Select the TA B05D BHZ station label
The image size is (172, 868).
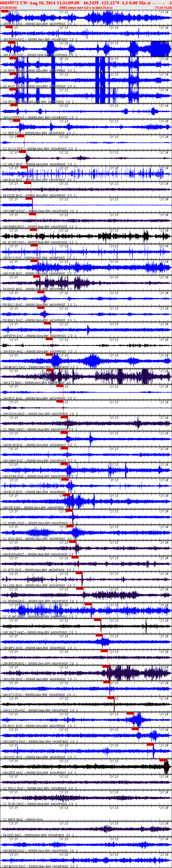tap(39, 289)
